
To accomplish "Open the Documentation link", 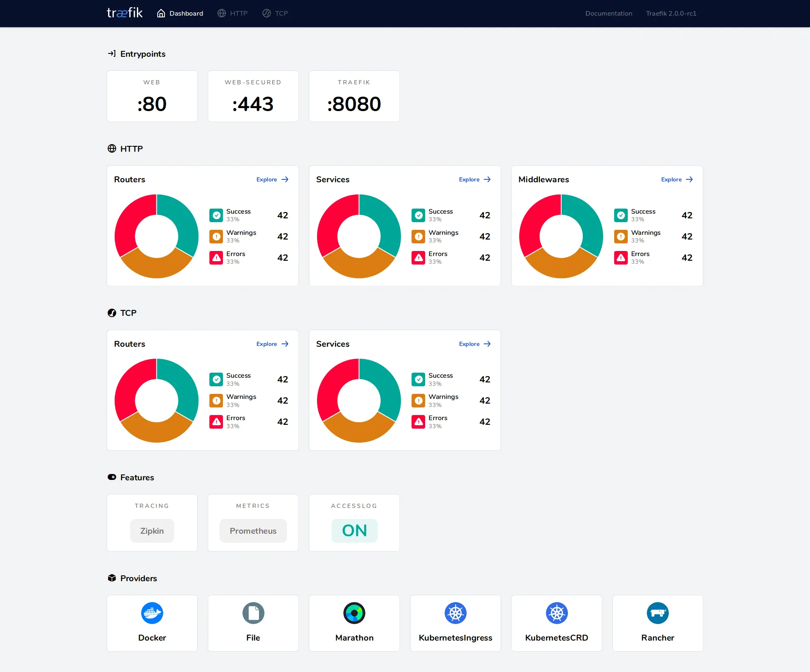I will tap(608, 13).
